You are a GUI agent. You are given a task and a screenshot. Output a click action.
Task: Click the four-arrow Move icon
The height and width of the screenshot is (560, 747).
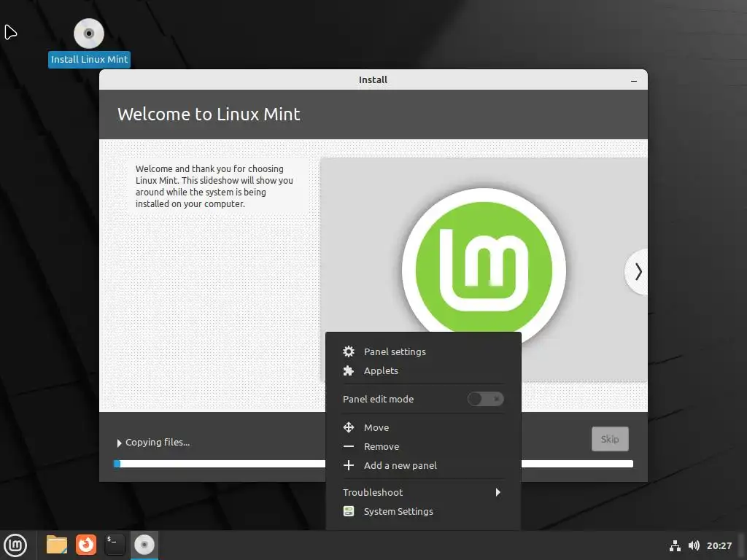pyautogui.click(x=349, y=427)
